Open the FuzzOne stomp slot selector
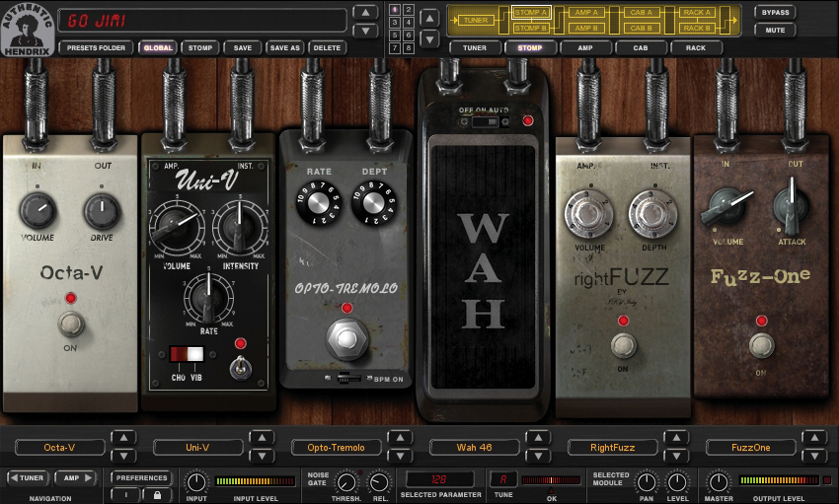Screen dimensions: 839x504 (751, 448)
